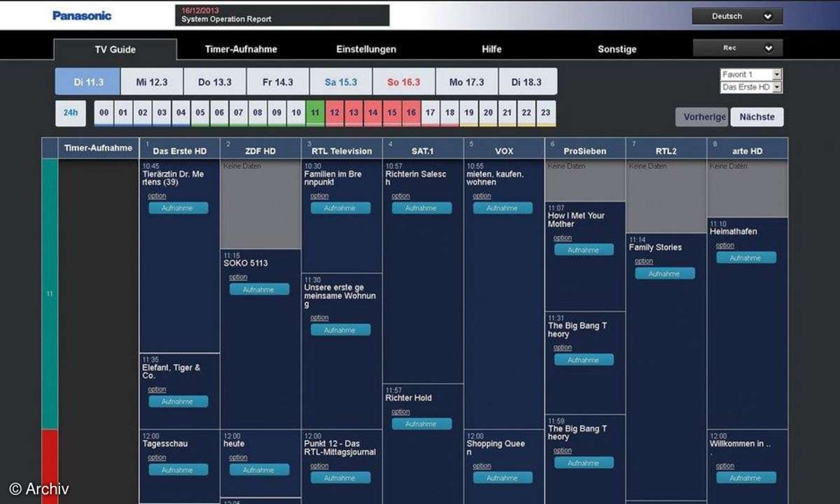Click the Timer-Aufnahme column header

pos(98,148)
